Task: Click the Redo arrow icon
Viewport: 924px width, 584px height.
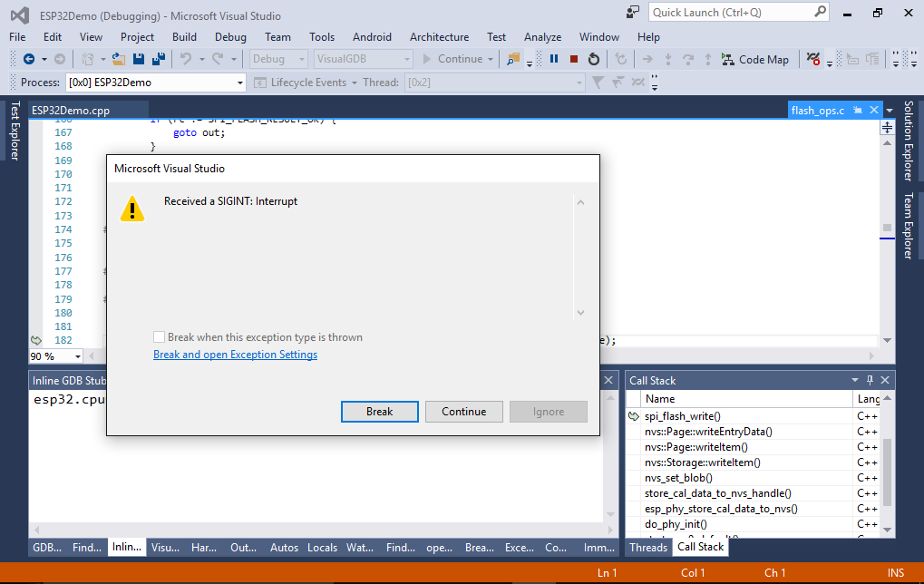Action: (x=218, y=59)
